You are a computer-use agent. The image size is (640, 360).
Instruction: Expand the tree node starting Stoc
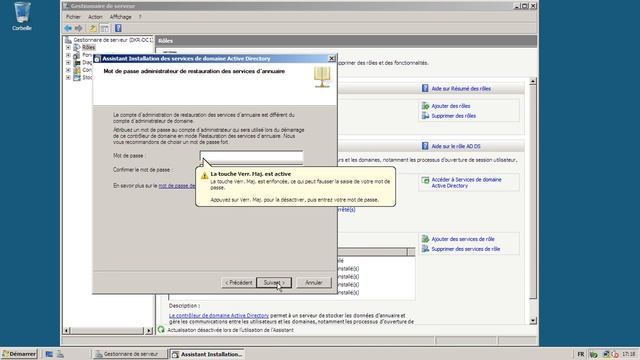(x=68, y=77)
